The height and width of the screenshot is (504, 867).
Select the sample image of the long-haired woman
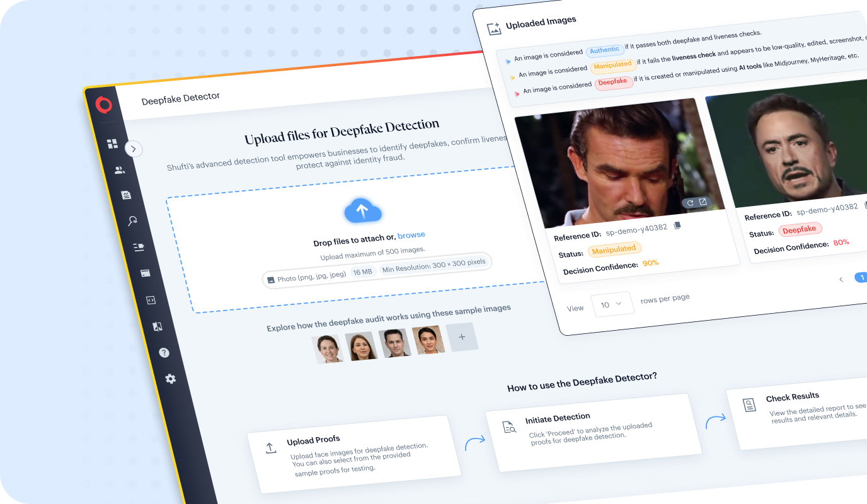pyautogui.click(x=361, y=346)
